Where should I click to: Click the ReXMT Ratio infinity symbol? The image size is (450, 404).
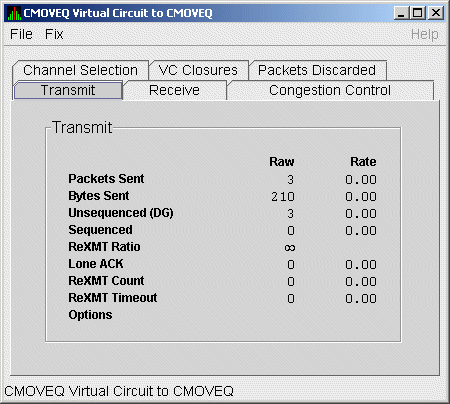point(290,248)
